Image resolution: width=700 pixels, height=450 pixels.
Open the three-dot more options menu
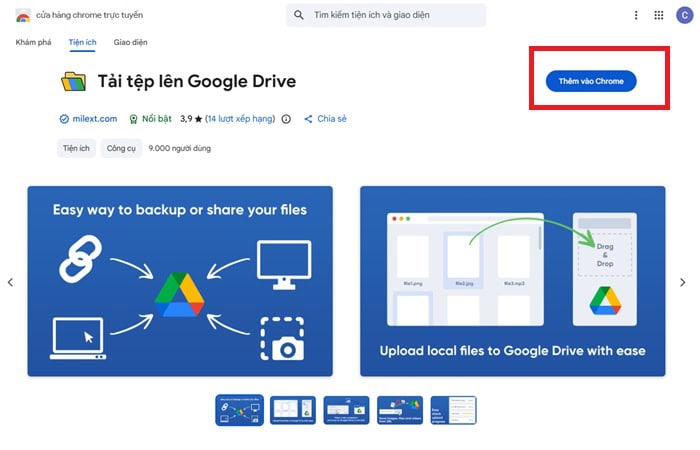pyautogui.click(x=636, y=15)
